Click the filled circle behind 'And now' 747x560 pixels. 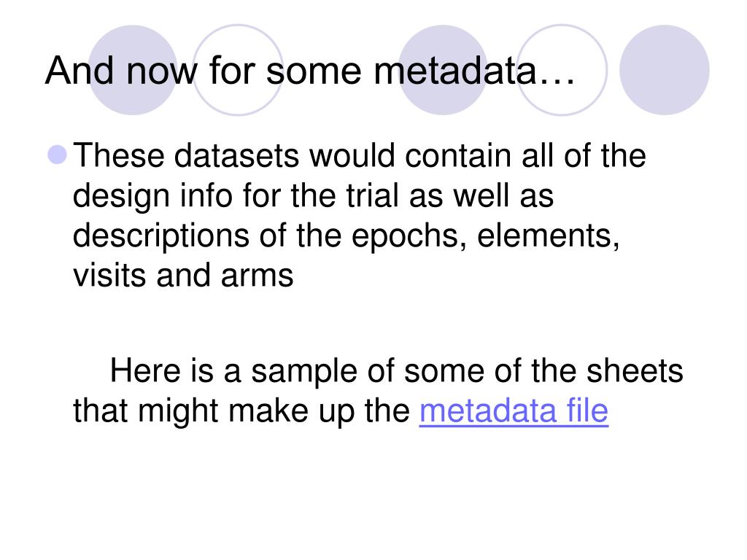click(133, 70)
